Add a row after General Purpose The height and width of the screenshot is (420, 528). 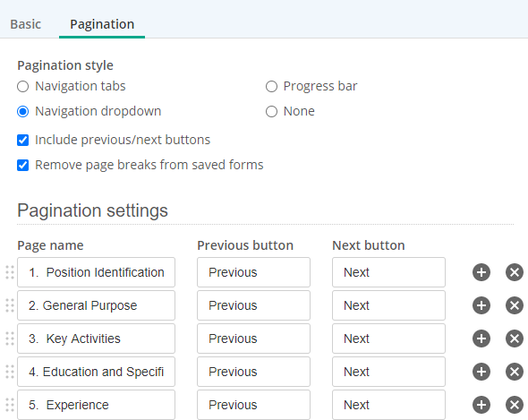(481, 305)
